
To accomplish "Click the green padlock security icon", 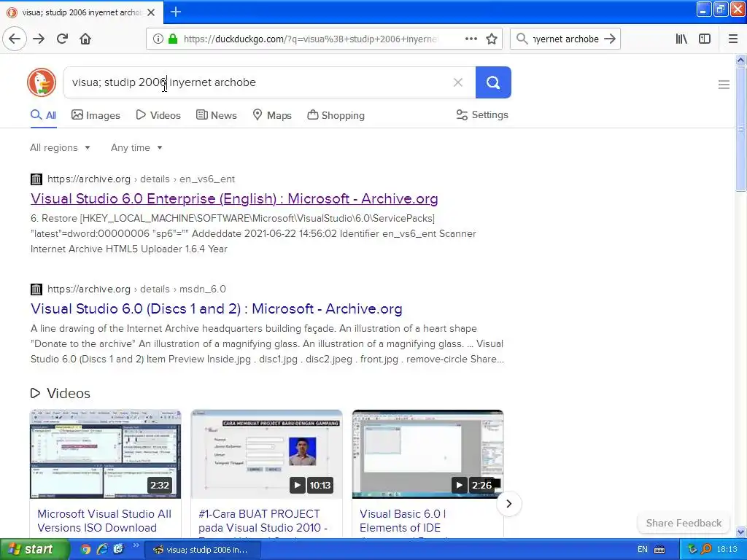I will (x=173, y=39).
